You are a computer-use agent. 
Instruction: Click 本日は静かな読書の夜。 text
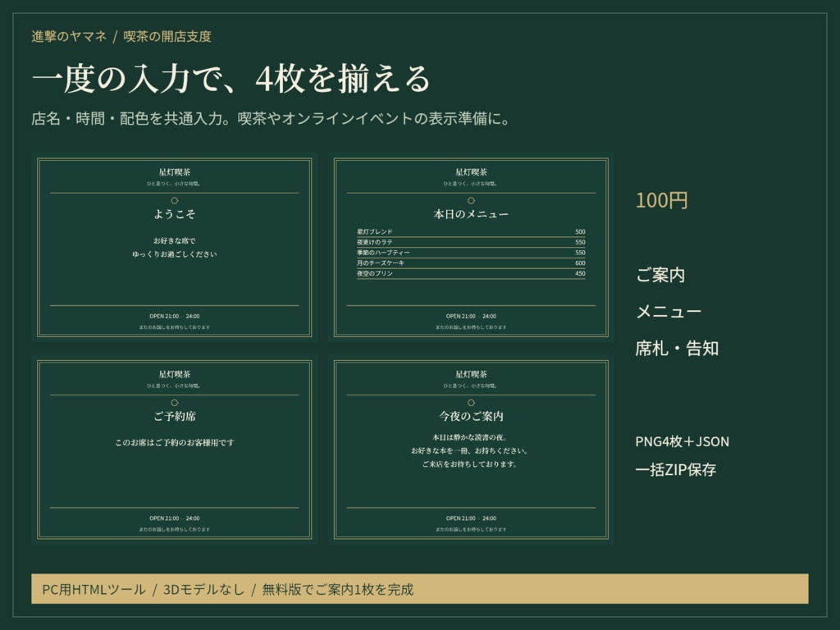471,437
